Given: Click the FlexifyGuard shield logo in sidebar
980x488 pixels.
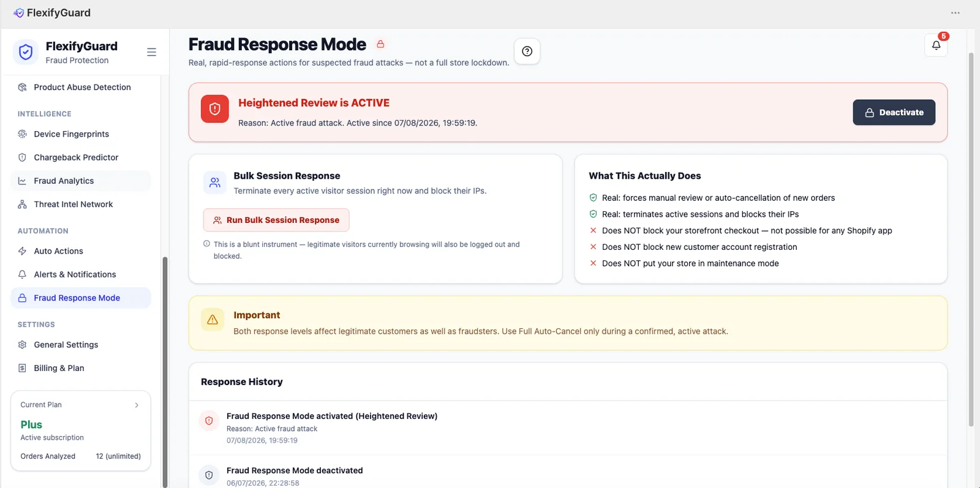Looking at the screenshot, I should [26, 52].
